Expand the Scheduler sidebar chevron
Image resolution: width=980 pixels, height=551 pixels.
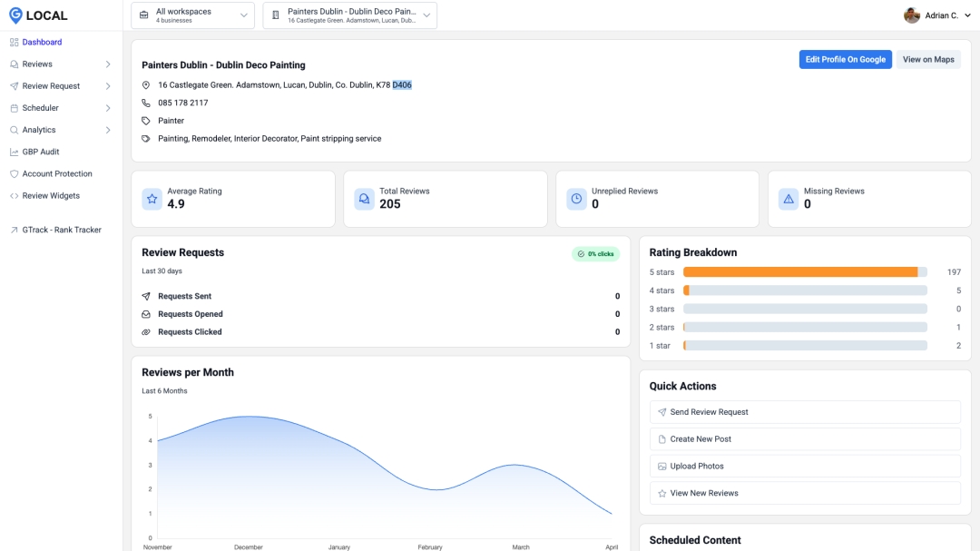tap(108, 108)
